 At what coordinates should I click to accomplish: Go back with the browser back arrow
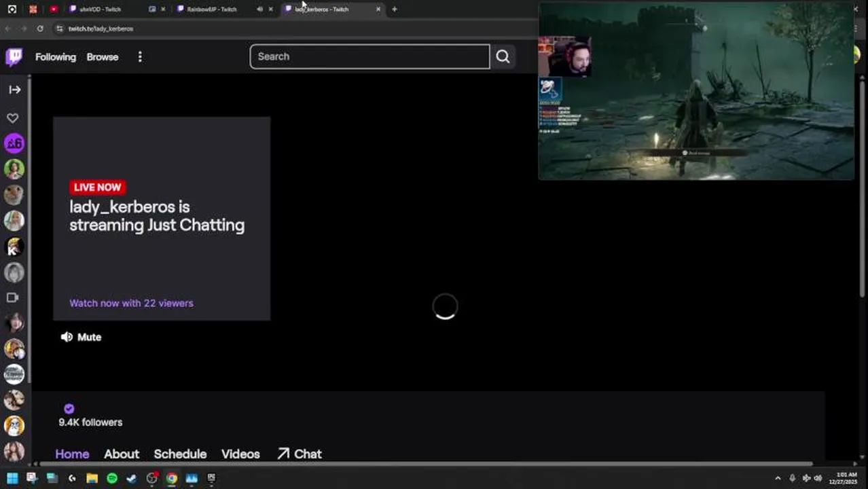[7, 29]
